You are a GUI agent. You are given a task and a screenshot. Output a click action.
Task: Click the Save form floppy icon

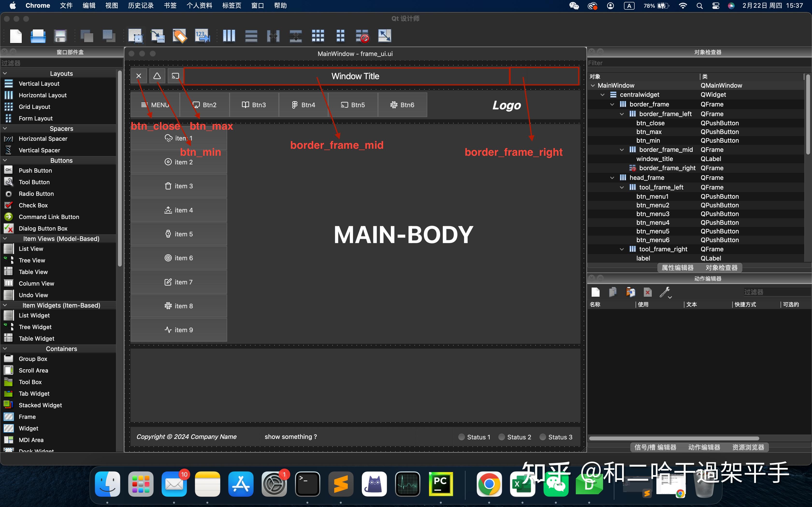(60, 36)
